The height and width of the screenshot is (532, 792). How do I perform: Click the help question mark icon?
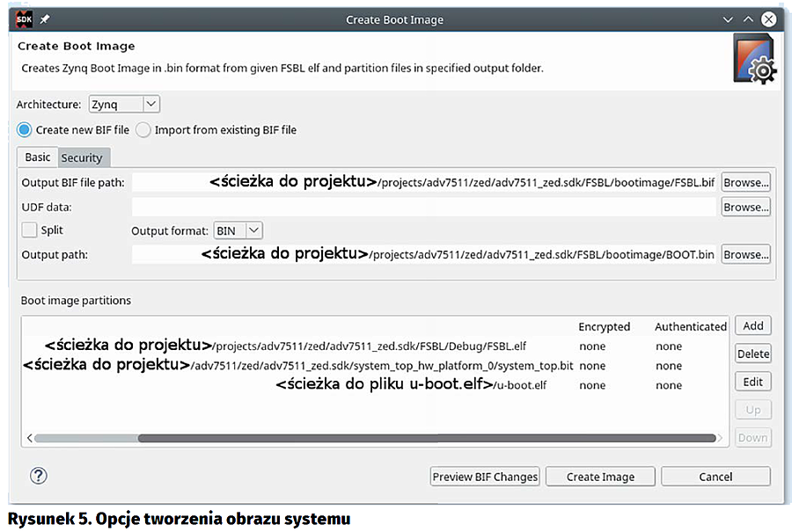(38, 476)
